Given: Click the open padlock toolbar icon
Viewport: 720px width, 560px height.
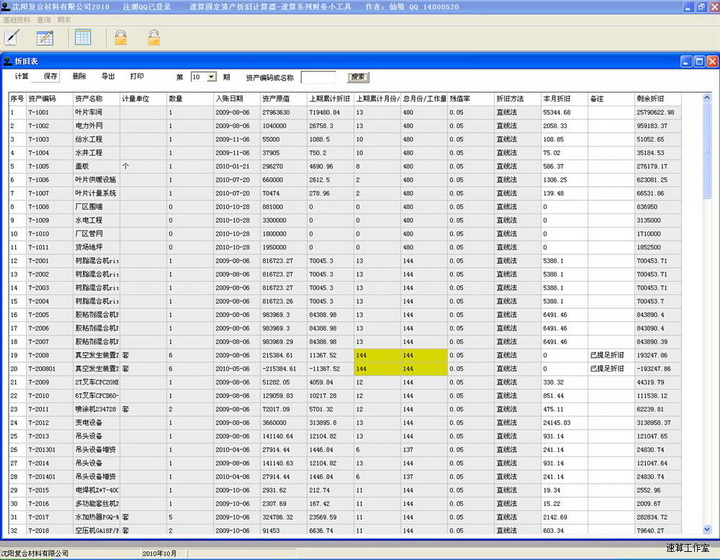Looking at the screenshot, I should click(x=154, y=37).
